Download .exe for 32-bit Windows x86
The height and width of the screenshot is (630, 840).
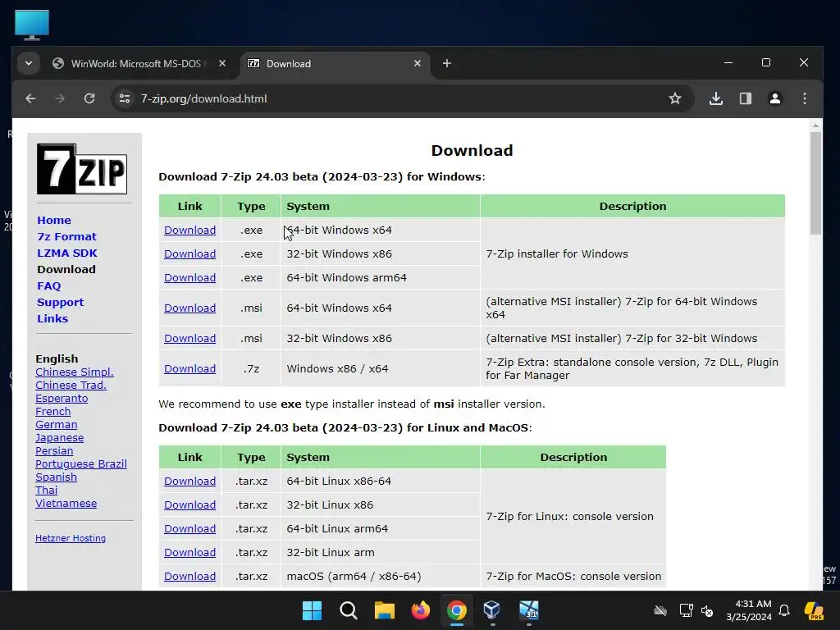pyautogui.click(x=189, y=254)
